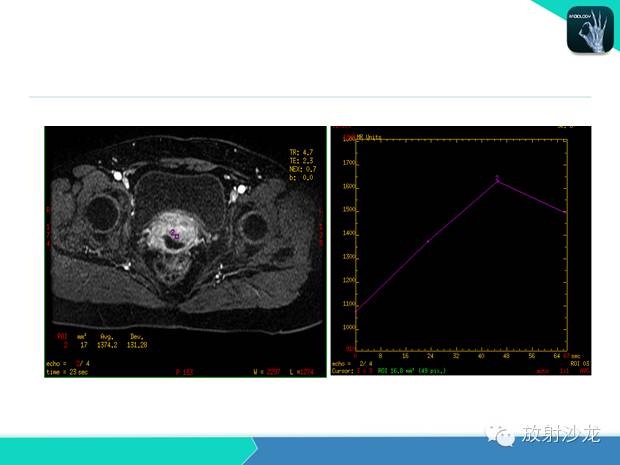Image resolution: width=620 pixels, height=465 pixels.
Task: Select the peak point on the purple curve
Action: click(497, 180)
